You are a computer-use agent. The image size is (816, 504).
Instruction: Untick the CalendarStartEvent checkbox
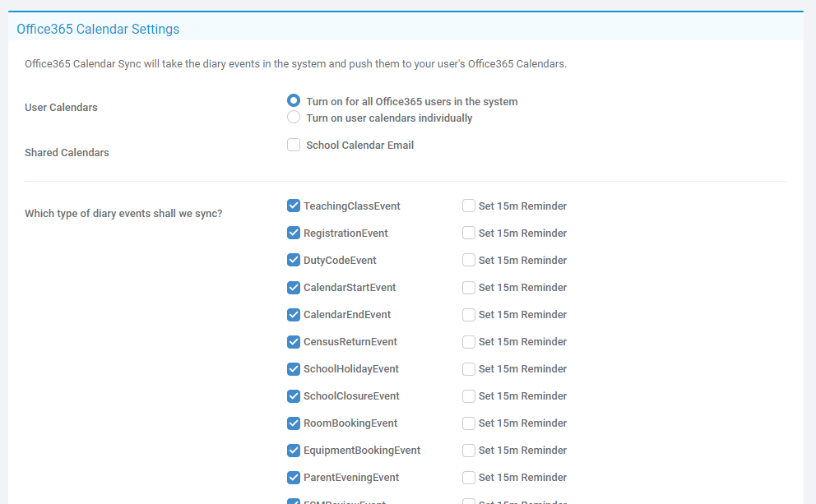(294, 288)
